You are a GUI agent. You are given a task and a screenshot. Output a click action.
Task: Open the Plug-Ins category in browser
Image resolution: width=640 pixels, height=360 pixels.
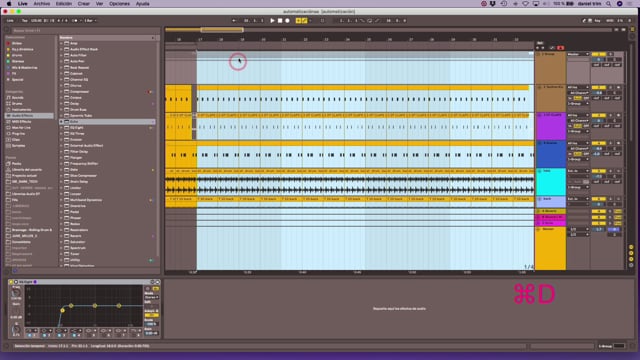(18, 133)
